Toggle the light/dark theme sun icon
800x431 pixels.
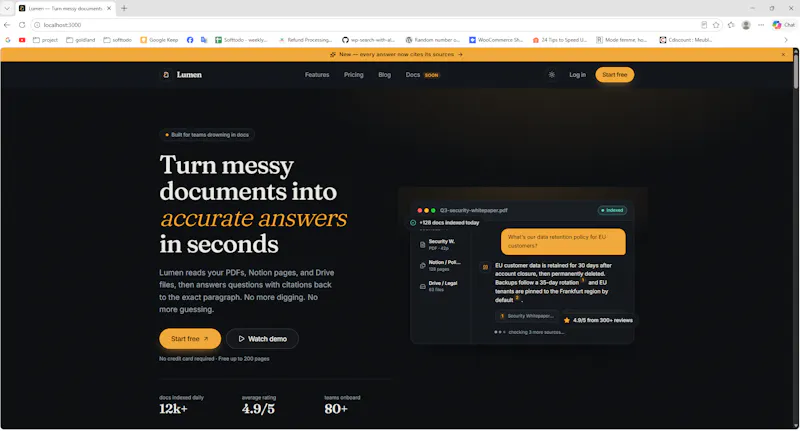(552, 75)
